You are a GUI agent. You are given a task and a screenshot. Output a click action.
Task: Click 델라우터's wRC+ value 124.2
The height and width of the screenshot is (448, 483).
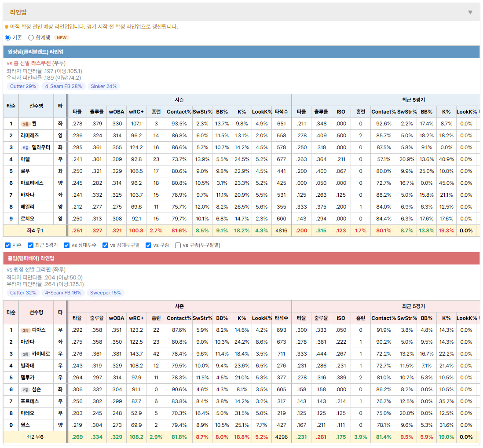pyautogui.click(x=136, y=147)
